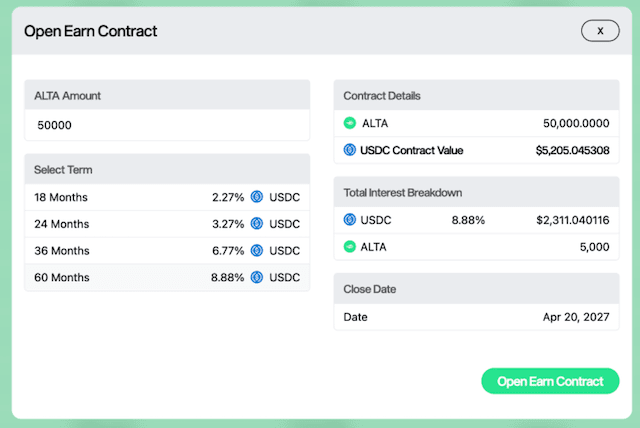Click the USDC label in the 18 Months row
This screenshot has width=640, height=428.
click(x=284, y=197)
